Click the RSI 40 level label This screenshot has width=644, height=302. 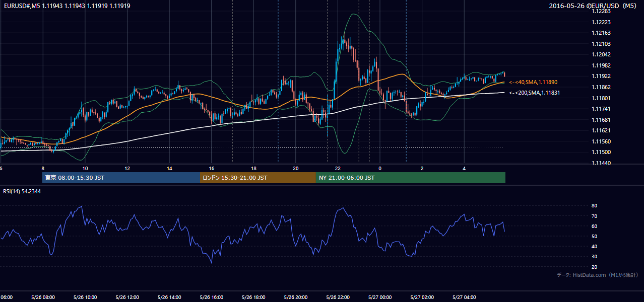click(594, 247)
